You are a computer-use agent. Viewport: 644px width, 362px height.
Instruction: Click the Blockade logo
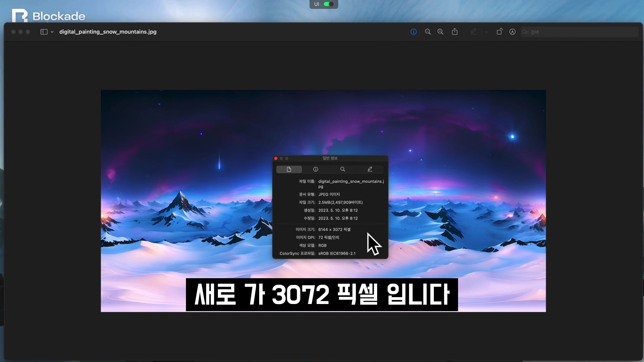coord(48,16)
